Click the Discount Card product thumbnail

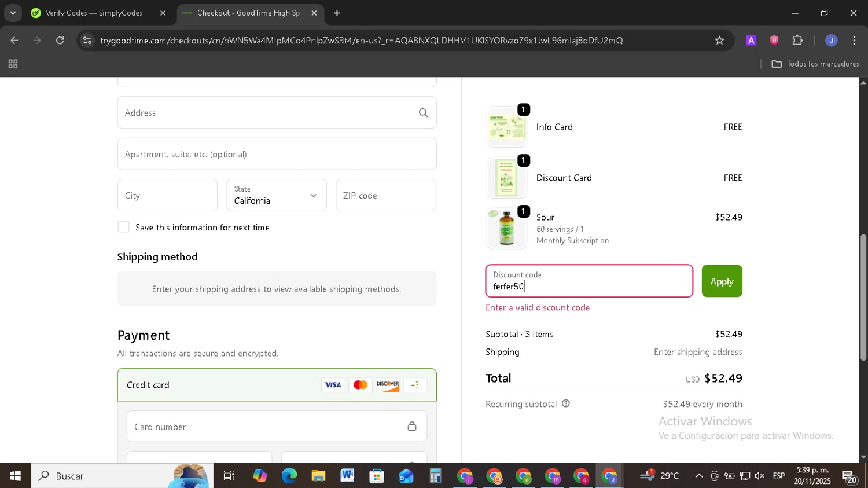(x=506, y=178)
